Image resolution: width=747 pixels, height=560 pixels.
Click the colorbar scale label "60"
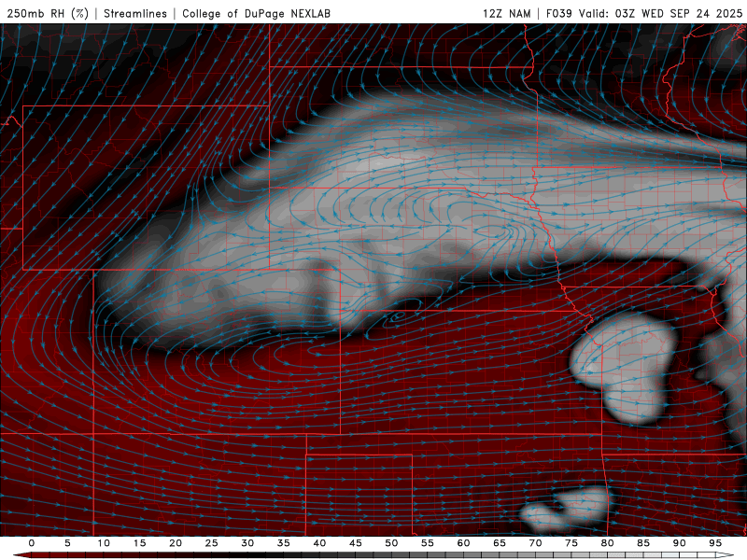coord(463,543)
